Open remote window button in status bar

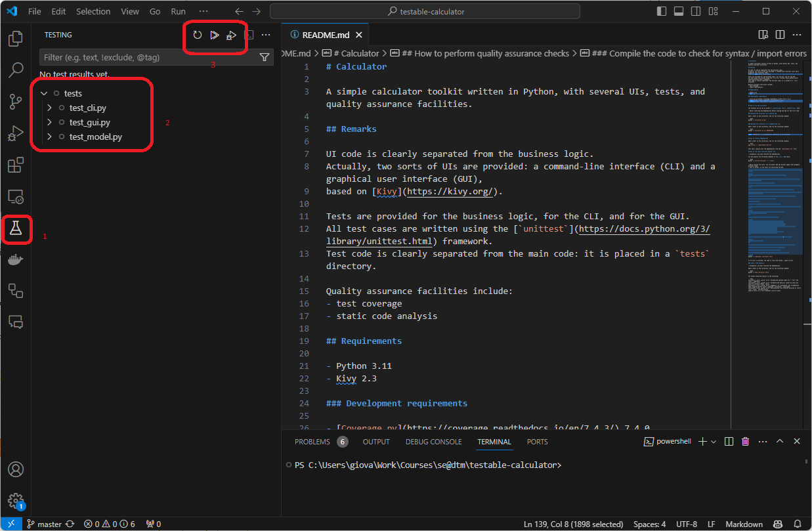point(11,524)
